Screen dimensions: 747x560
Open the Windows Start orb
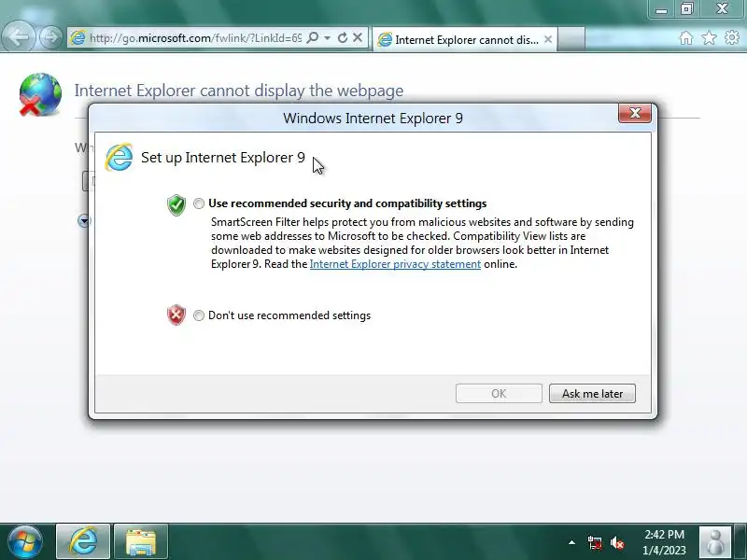pyautogui.click(x=25, y=541)
